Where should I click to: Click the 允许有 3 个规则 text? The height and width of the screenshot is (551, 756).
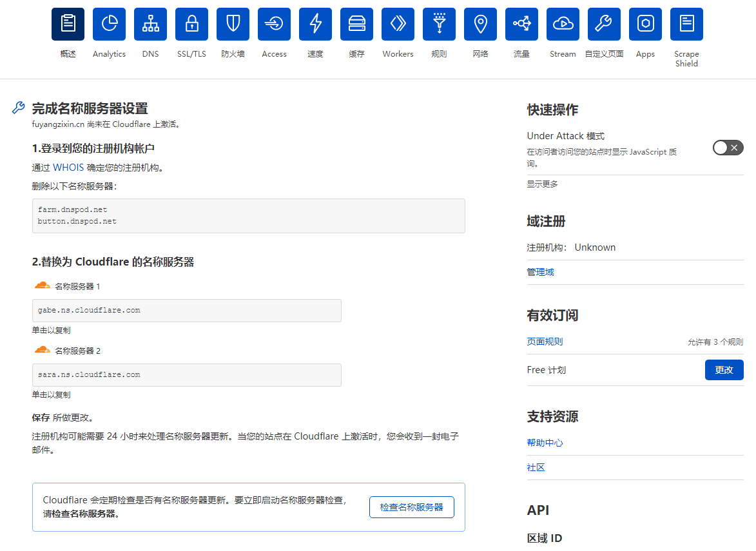[715, 342]
